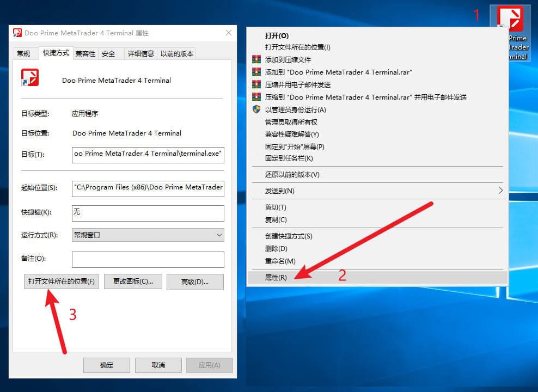Choose 管理员取得所有权
This screenshot has height=392, width=538.
(377, 122)
